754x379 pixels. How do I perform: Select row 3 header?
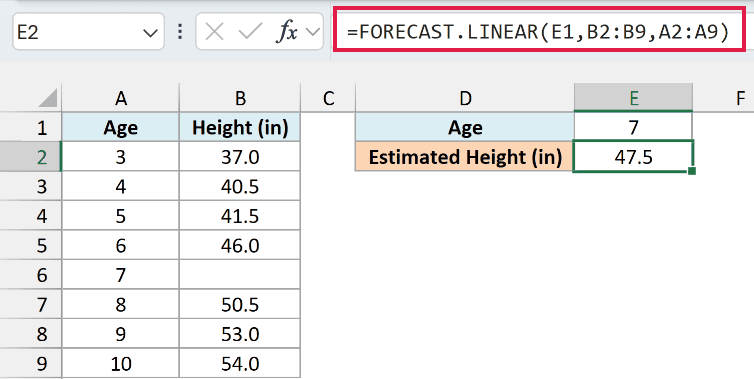(31, 186)
